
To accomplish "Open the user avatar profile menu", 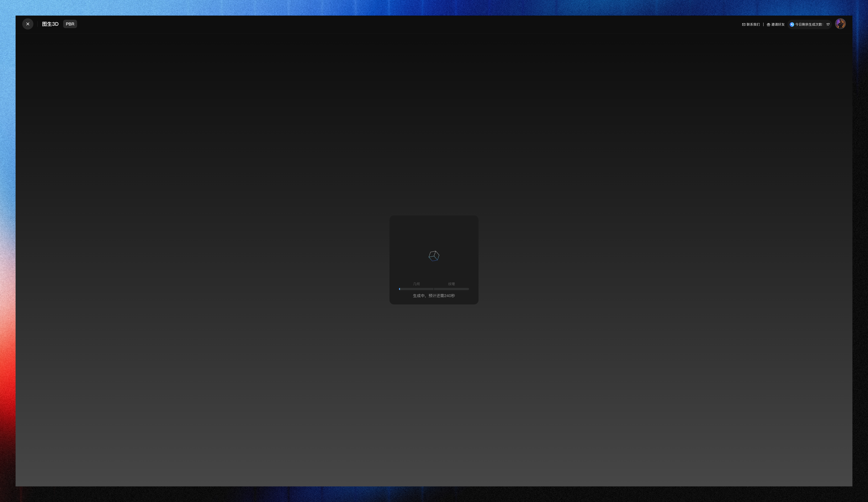I will point(840,24).
